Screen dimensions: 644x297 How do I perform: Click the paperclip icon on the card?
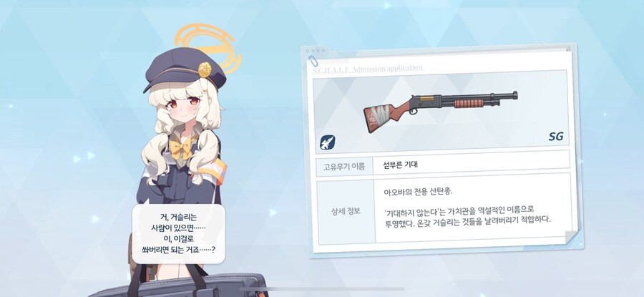313,61
